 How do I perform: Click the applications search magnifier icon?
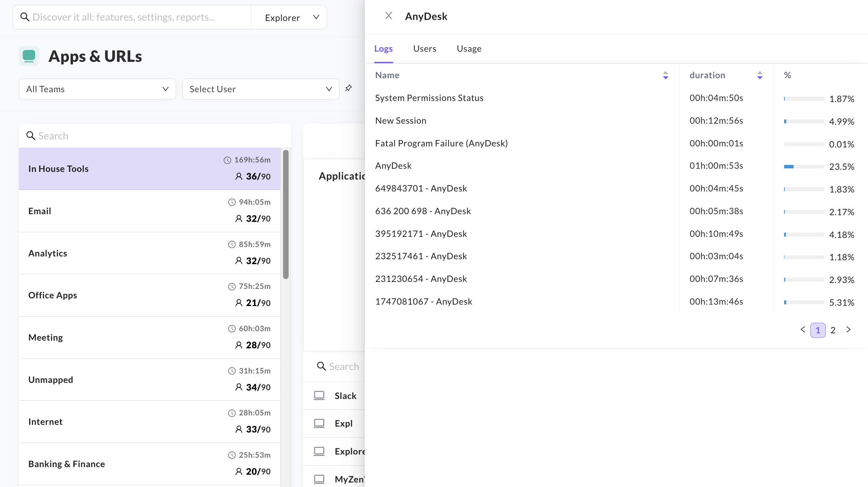click(321, 366)
